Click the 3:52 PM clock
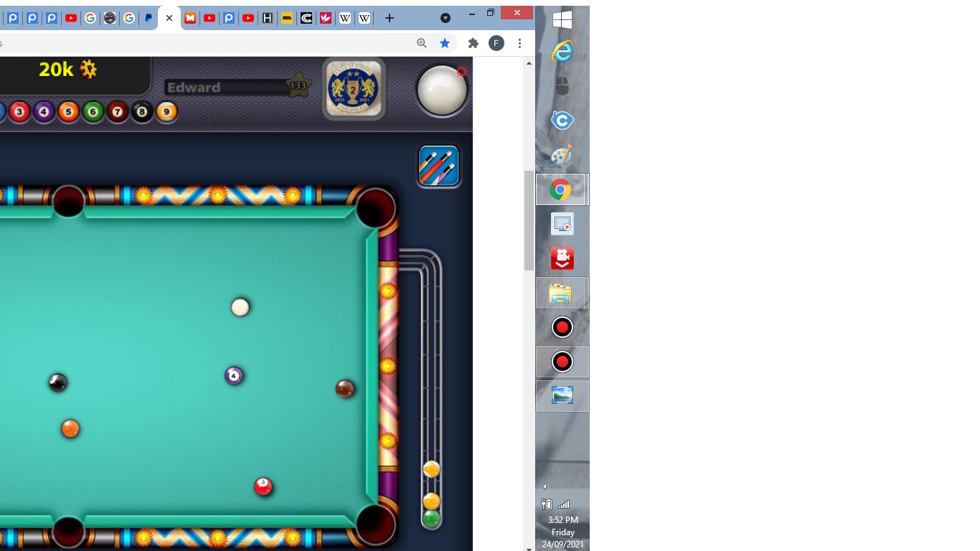 562,520
